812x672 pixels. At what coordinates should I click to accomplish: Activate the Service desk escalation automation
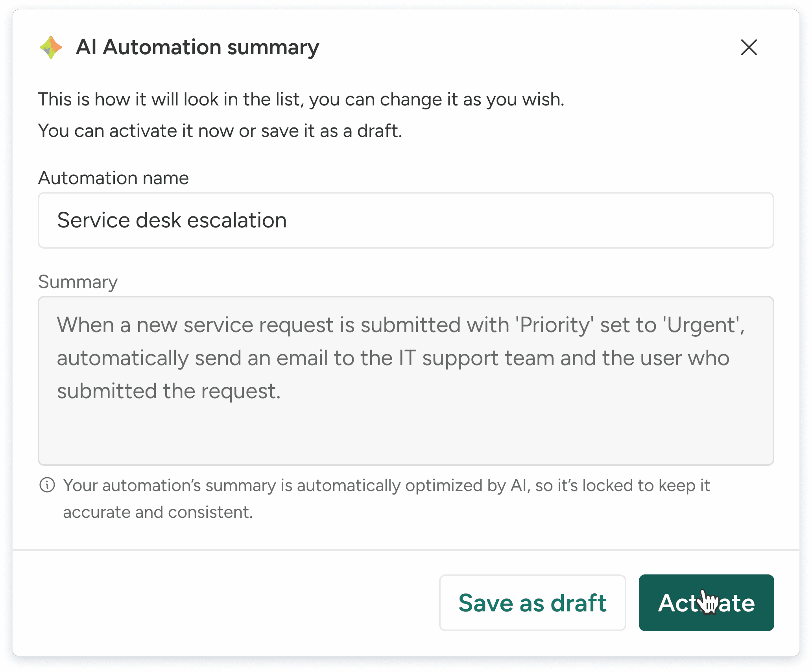pyautogui.click(x=706, y=603)
